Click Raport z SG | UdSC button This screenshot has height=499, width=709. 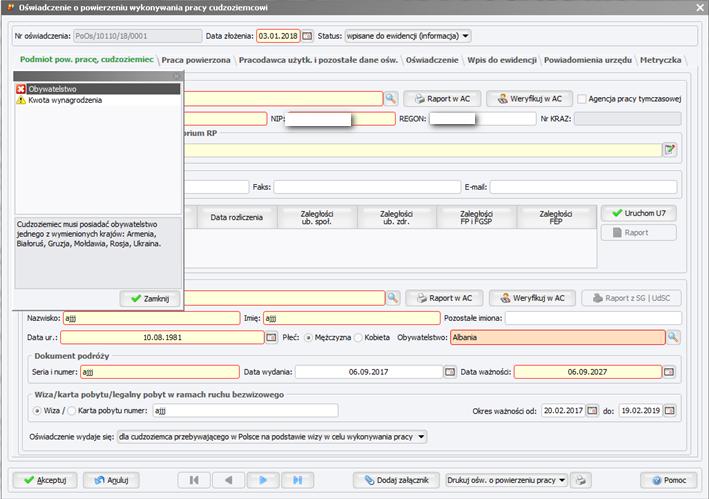coord(631,298)
